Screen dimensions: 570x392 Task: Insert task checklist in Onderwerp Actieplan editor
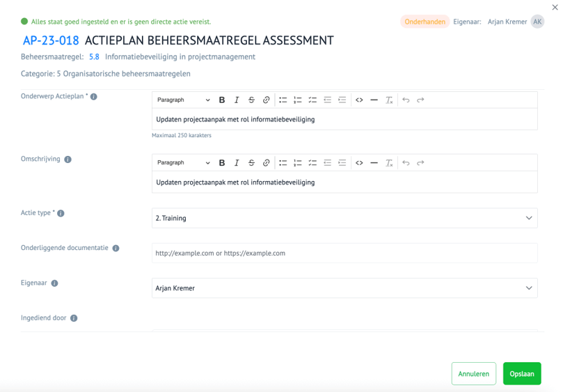coord(312,100)
